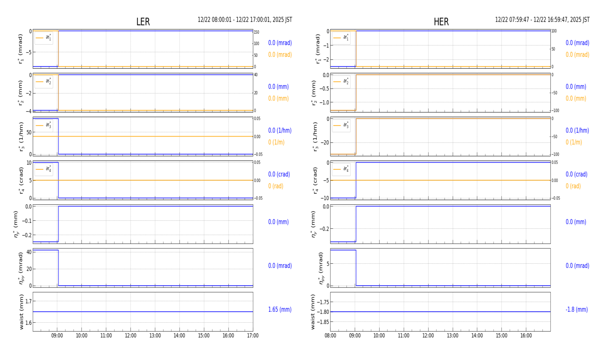Image resolution: width=595 pixels, height=364 pixels.
Task: Click the ∂r4* legend in the LER column
Action: coord(44,169)
